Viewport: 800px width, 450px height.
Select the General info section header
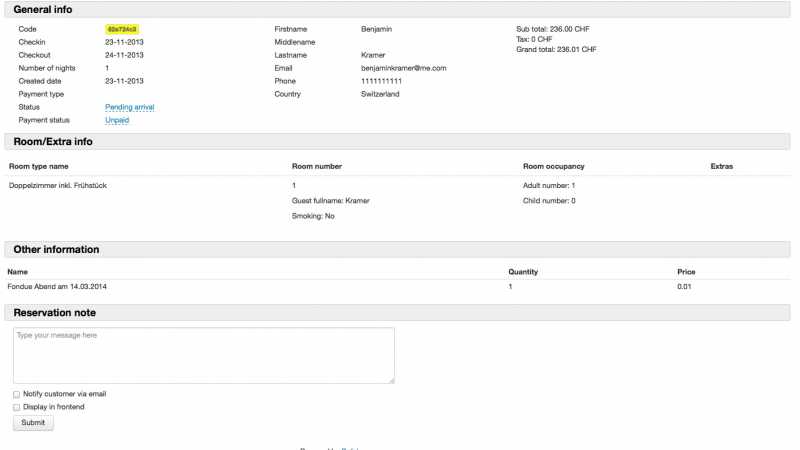point(42,9)
